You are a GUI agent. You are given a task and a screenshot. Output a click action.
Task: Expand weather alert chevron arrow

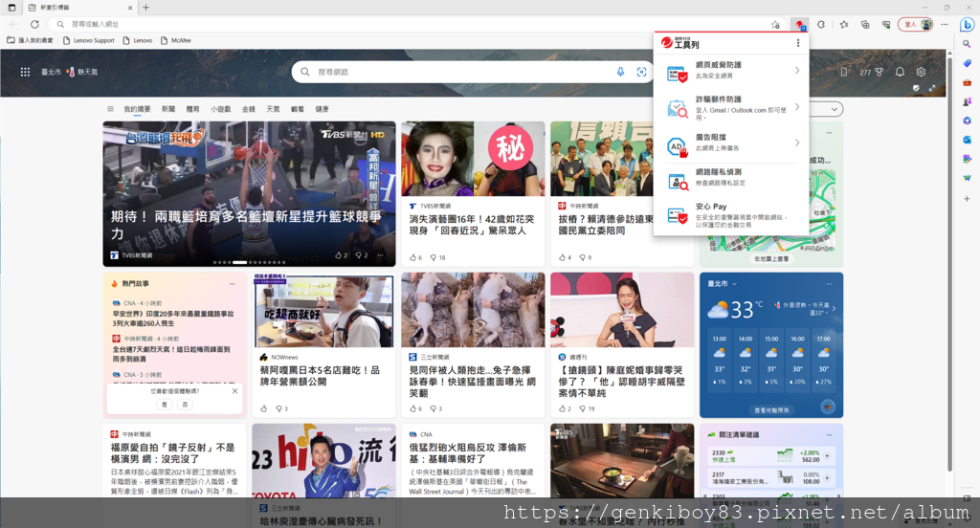tap(834, 308)
